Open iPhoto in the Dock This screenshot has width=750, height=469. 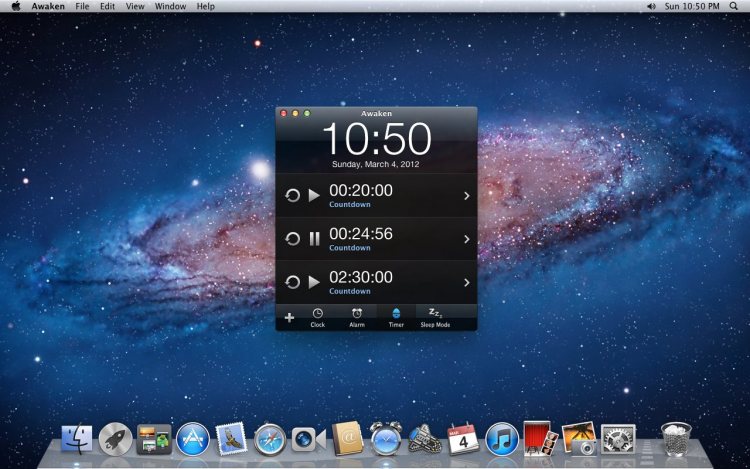[579, 438]
